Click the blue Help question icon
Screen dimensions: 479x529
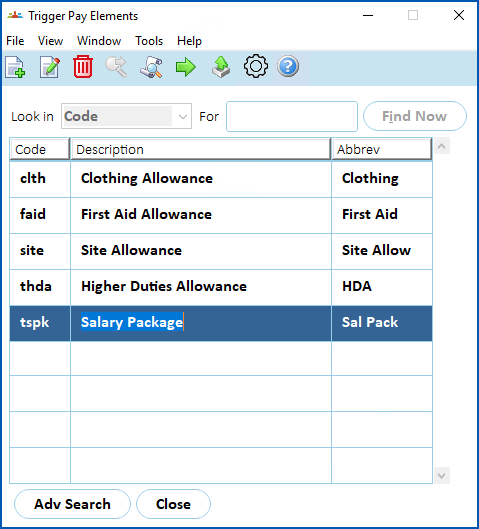[x=288, y=66]
